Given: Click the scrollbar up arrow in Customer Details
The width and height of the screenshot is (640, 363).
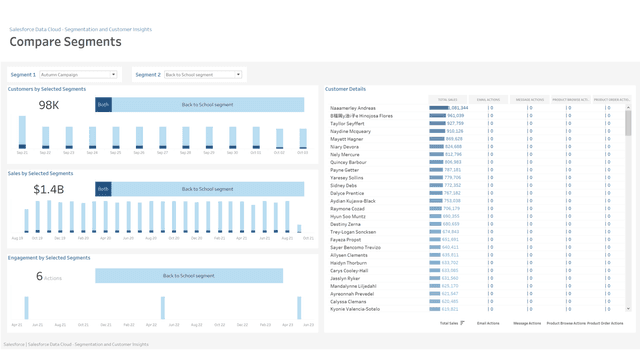Looking at the screenshot, I should point(628,107).
